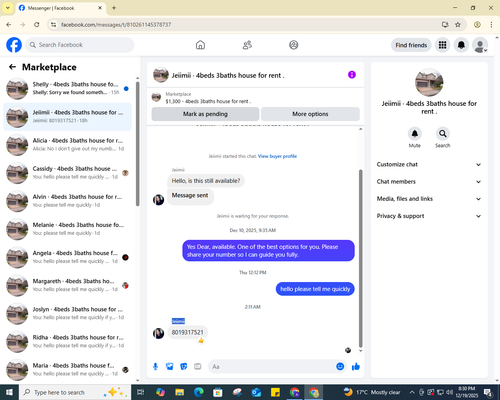Screen dimensions: 500x400
Task: Open the Groups icon in top navigation
Action: point(294,45)
